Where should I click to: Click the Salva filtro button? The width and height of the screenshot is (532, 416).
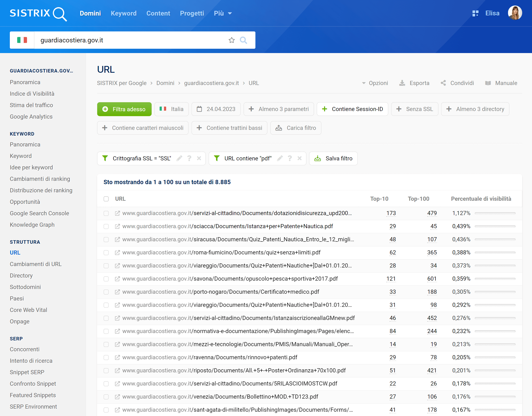click(x=333, y=159)
